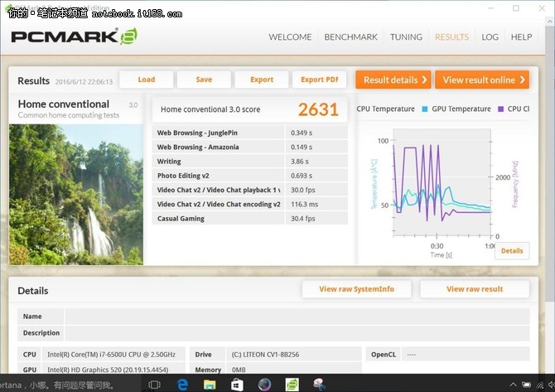555x392 pixels.
Task: Click the CPU Temperature legend label
Action: 385,109
